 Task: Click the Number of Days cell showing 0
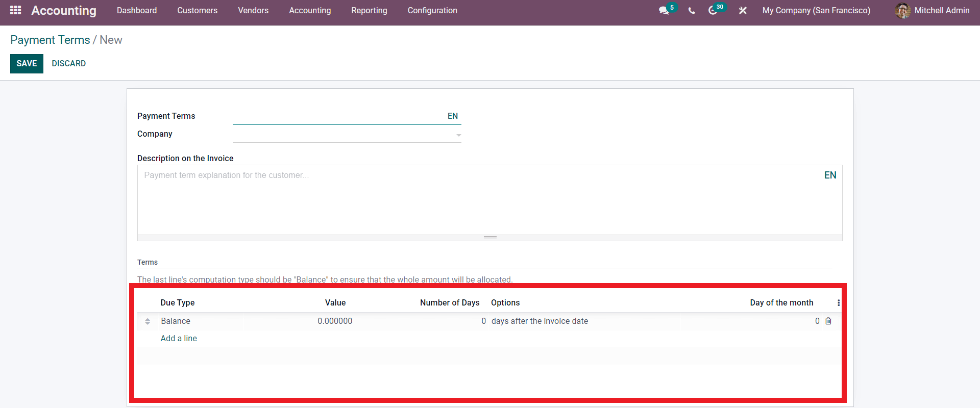click(483, 321)
